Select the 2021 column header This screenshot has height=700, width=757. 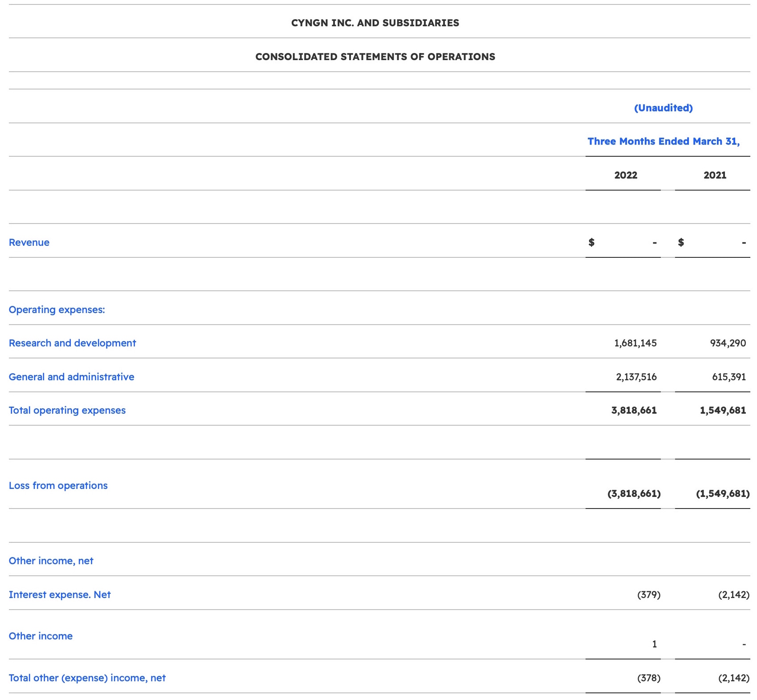click(715, 175)
